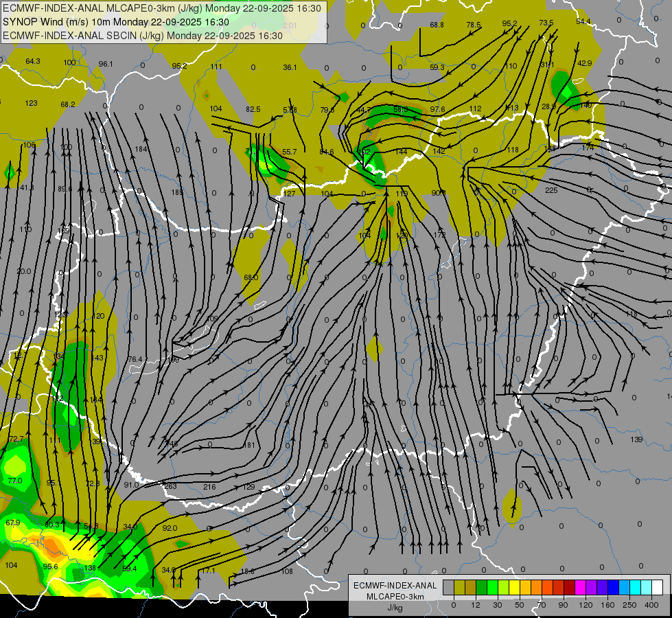The image size is (672, 618).
Task: Click the map value 144
Action: click(x=401, y=152)
